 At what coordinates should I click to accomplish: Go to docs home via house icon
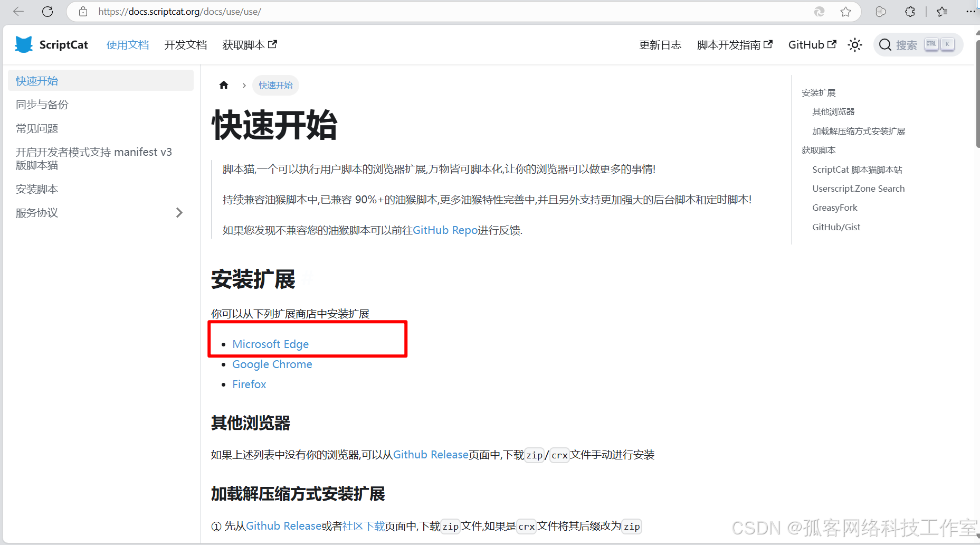(224, 85)
